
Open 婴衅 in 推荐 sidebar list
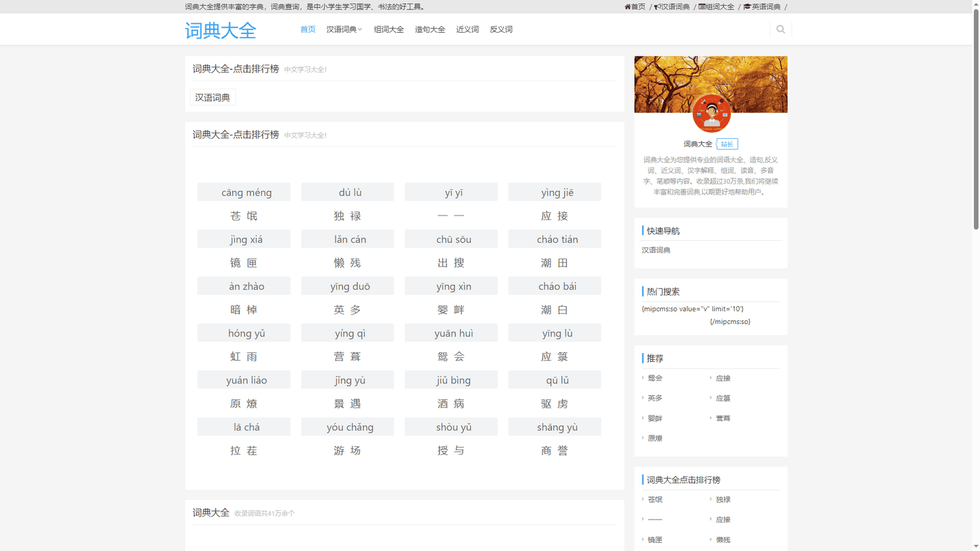[x=655, y=418]
